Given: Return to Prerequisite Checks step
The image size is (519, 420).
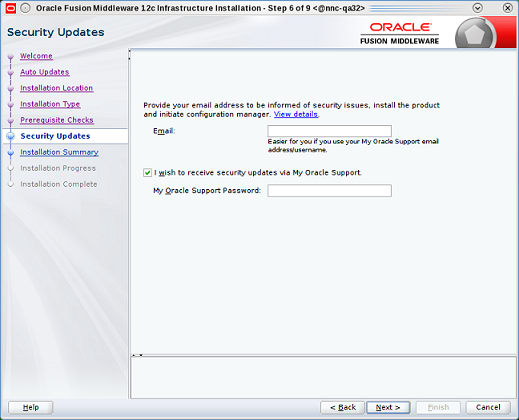Looking at the screenshot, I should pos(57,120).
